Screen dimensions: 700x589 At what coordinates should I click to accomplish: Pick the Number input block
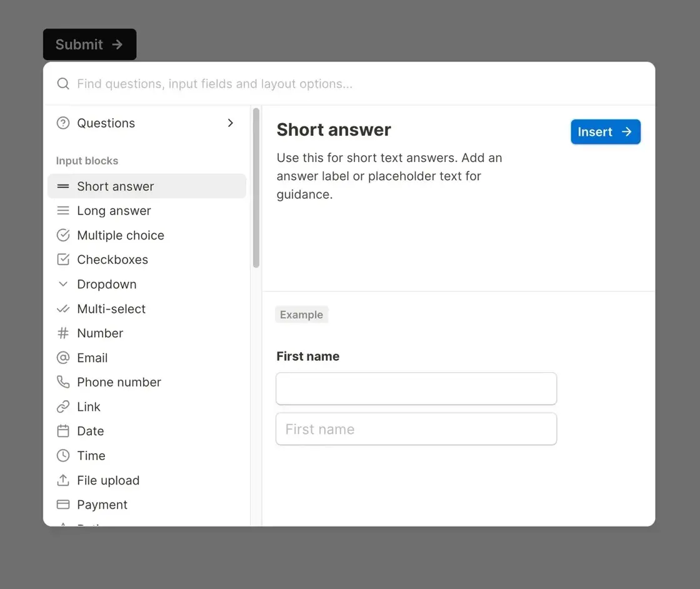click(146, 333)
